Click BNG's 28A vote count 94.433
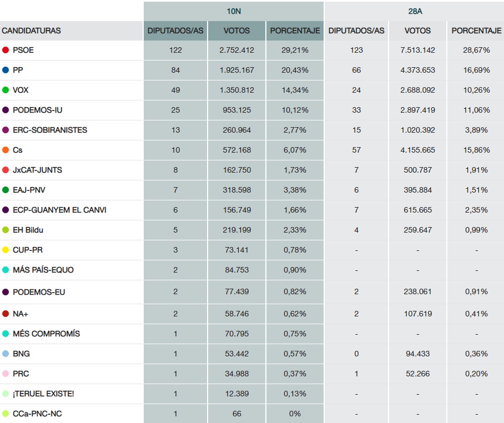 pyautogui.click(x=417, y=354)
